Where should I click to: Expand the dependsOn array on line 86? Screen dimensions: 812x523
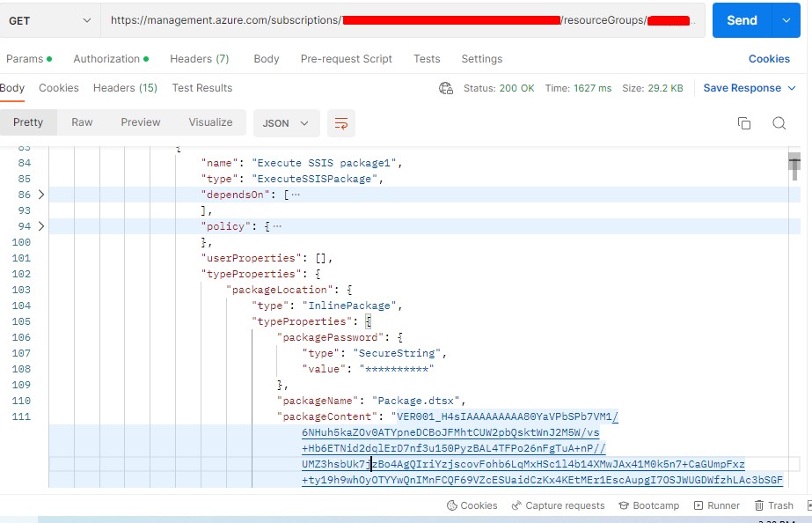40,195
